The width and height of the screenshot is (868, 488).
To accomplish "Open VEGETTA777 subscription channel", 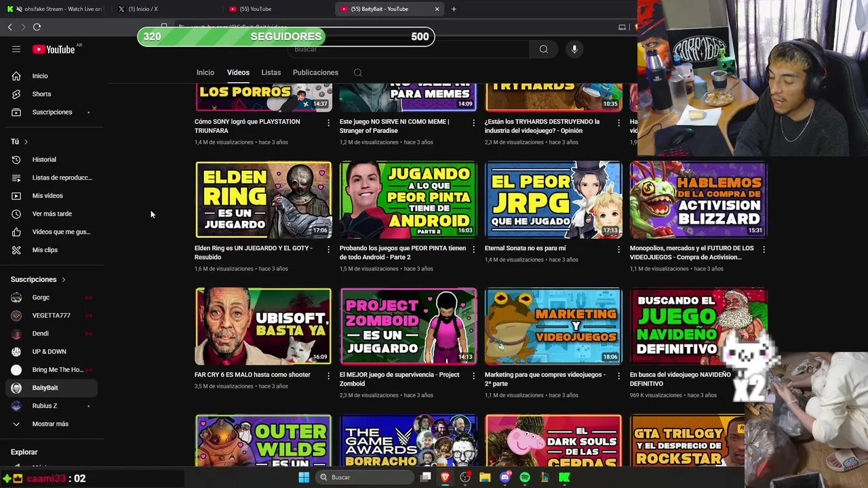I will (52, 315).
